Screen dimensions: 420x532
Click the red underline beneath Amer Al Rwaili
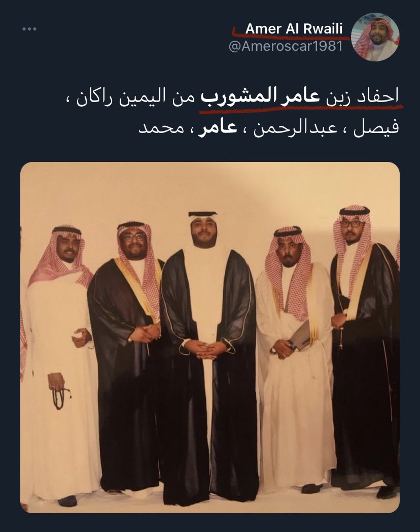pos(291,36)
